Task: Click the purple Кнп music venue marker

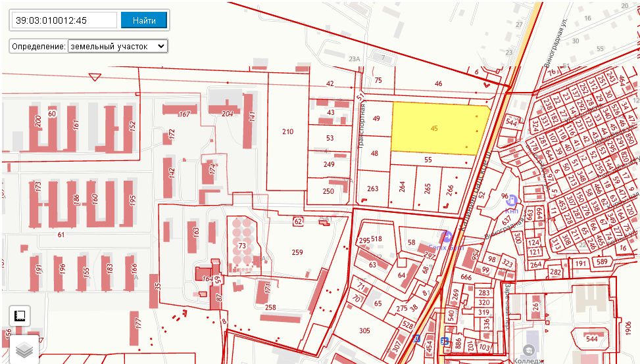Action: (512, 200)
